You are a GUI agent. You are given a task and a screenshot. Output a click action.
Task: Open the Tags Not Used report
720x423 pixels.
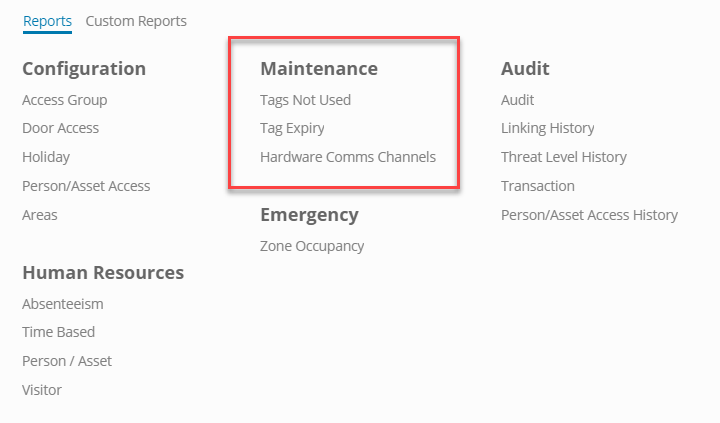point(305,100)
